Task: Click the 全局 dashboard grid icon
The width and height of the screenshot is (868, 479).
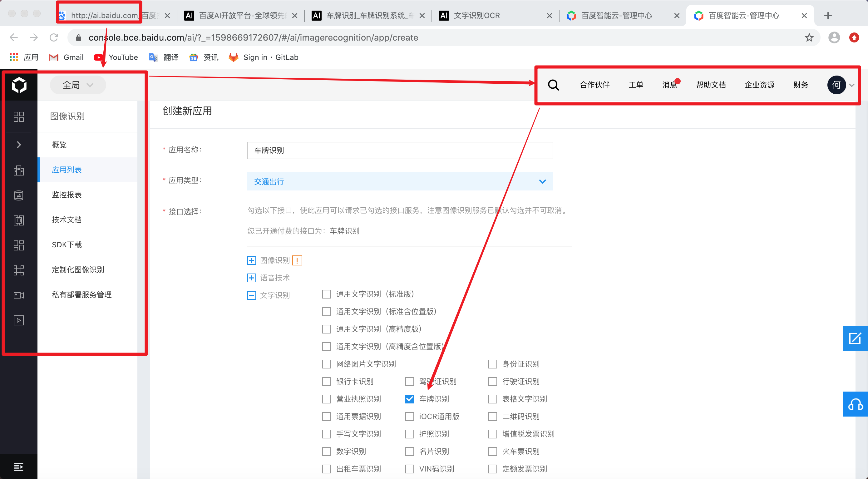Action: coord(18,116)
